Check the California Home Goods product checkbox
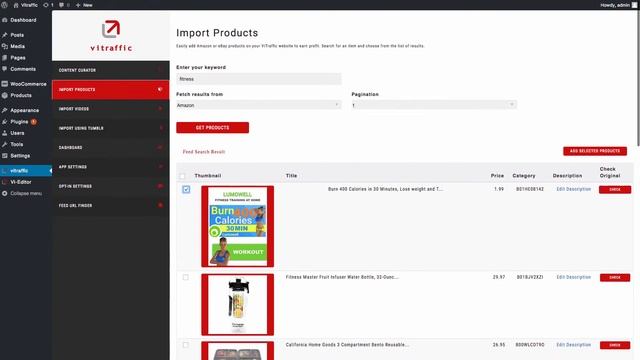Screen dimensions: 640x360 click(186, 345)
